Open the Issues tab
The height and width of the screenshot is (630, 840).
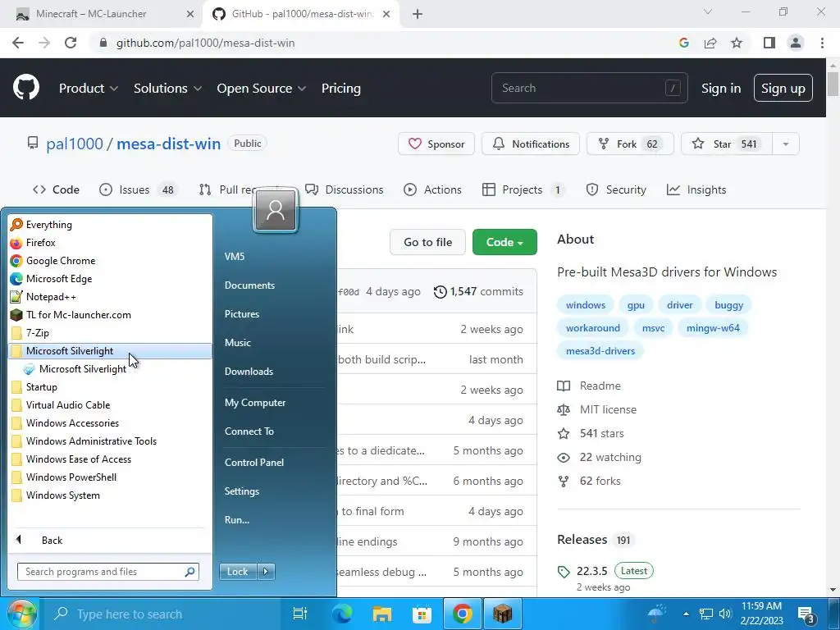tap(137, 189)
